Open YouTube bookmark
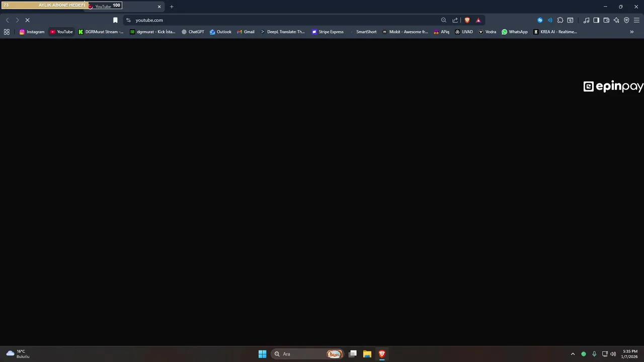The image size is (644, 362). click(61, 32)
